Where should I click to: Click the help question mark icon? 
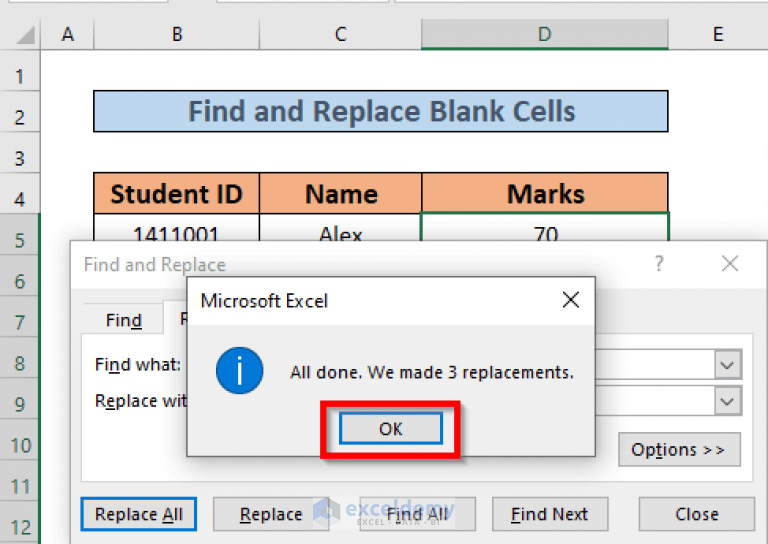[x=659, y=264]
